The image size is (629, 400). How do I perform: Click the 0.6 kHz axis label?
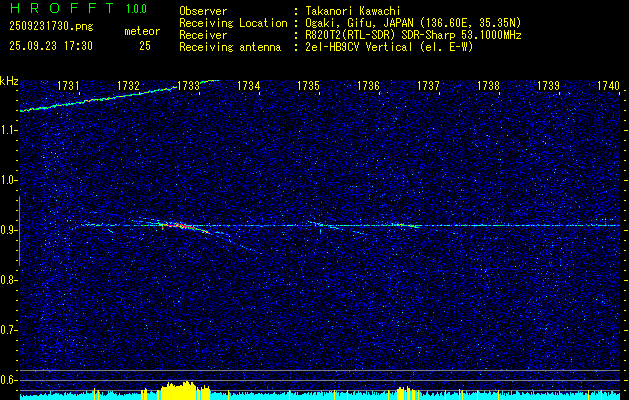[9, 380]
